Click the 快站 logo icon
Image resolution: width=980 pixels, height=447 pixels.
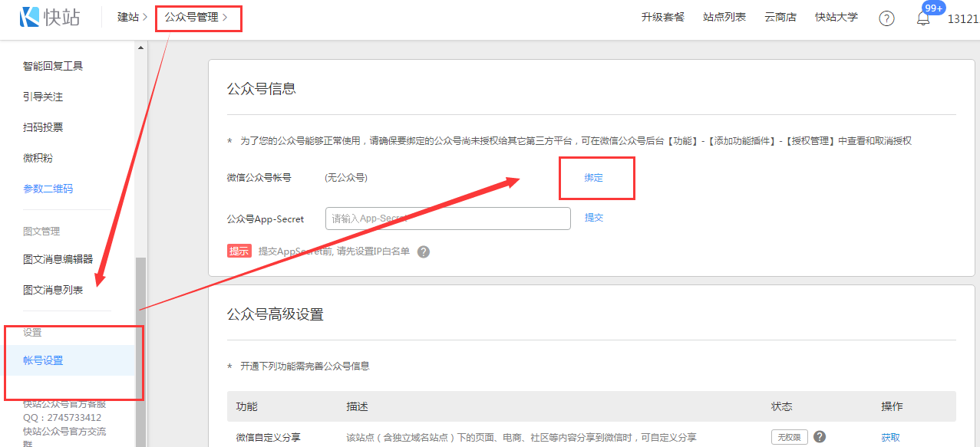pyautogui.click(x=31, y=17)
